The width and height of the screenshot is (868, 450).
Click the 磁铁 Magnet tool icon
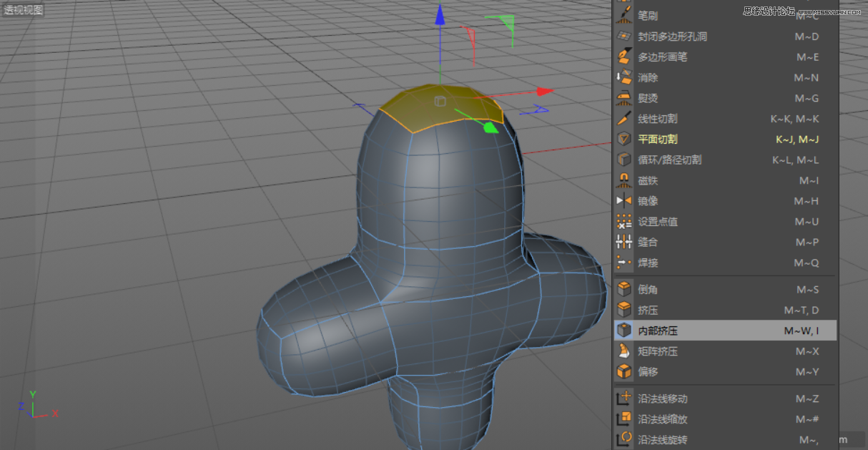[x=623, y=180]
